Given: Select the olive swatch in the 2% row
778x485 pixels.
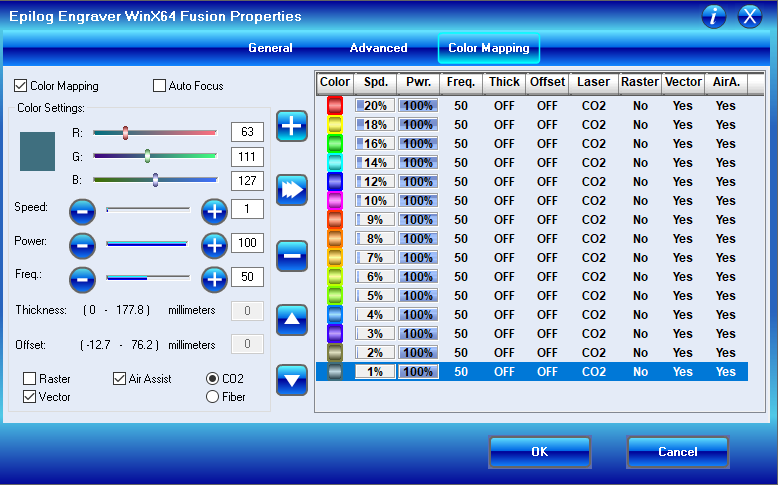Looking at the screenshot, I should coord(335,352).
